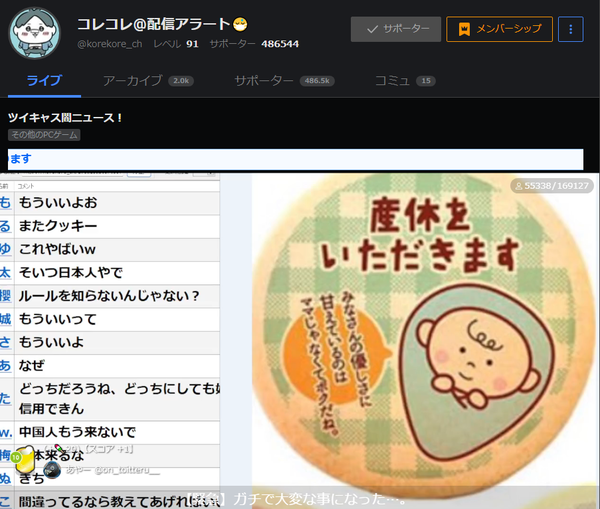Click comment 信用できん
600x509 pixels.
pos(51,409)
